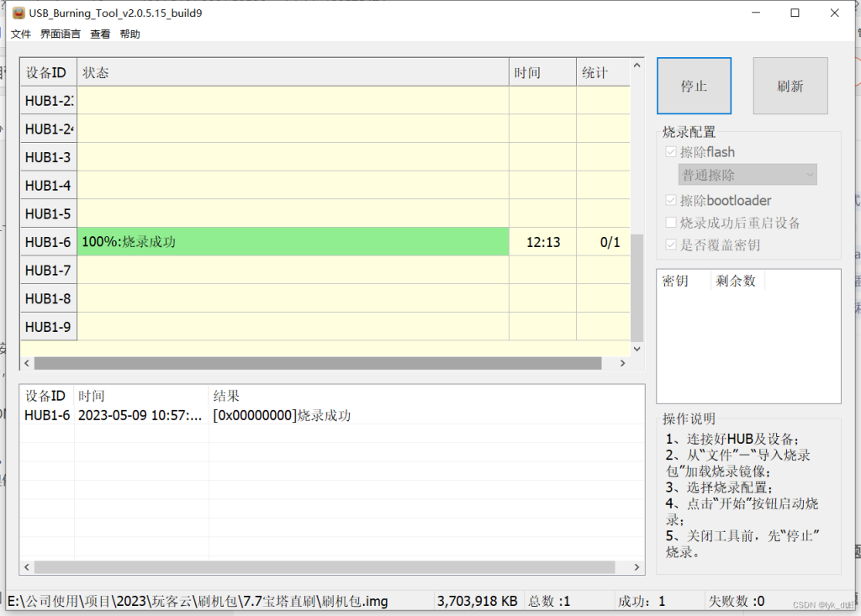Open the 界面语言 menu
The width and height of the screenshot is (861, 616).
pos(61,34)
